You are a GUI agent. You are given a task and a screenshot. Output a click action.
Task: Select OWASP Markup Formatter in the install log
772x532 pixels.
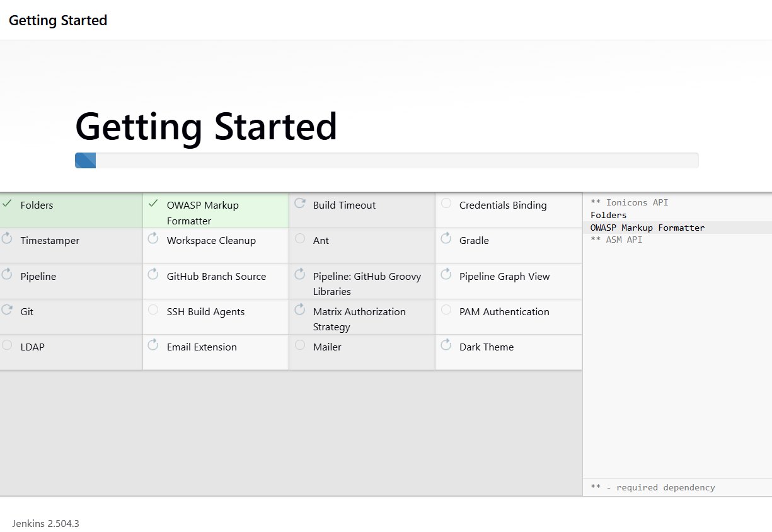coord(647,228)
